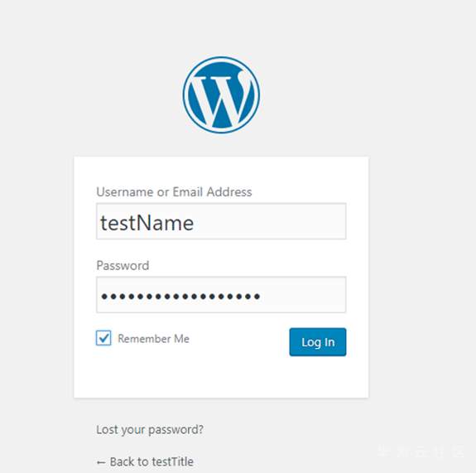Click the faint watermark at bottom right
Screen dimensions: 476x473
point(421,452)
